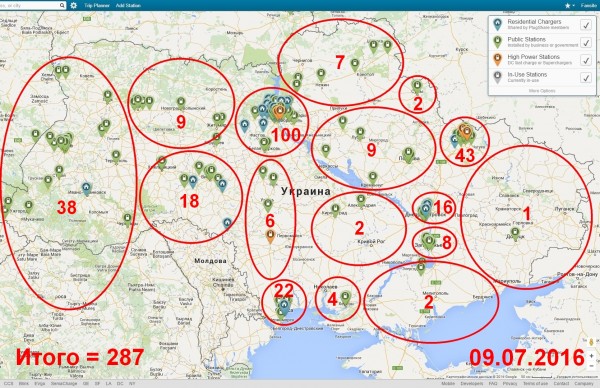Select the green station marker at Черкассы

click(326, 151)
